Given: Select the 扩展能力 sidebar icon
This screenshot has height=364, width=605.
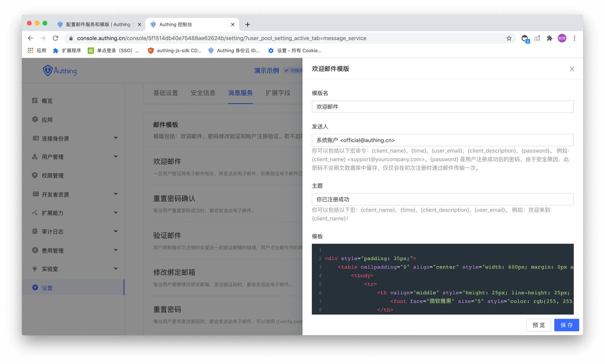Looking at the screenshot, I should (35, 213).
